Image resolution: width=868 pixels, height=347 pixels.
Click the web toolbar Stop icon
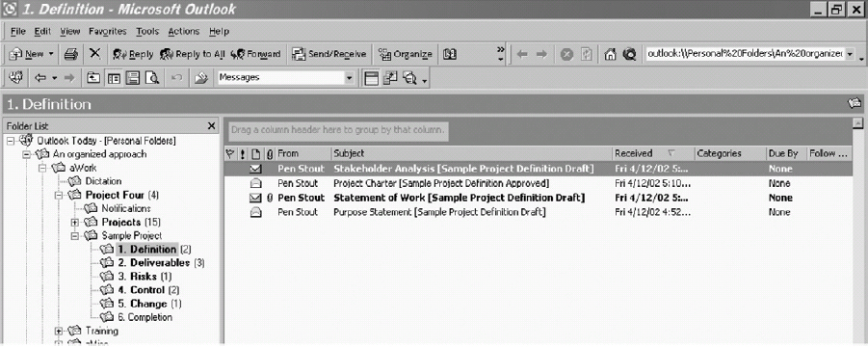pos(566,54)
